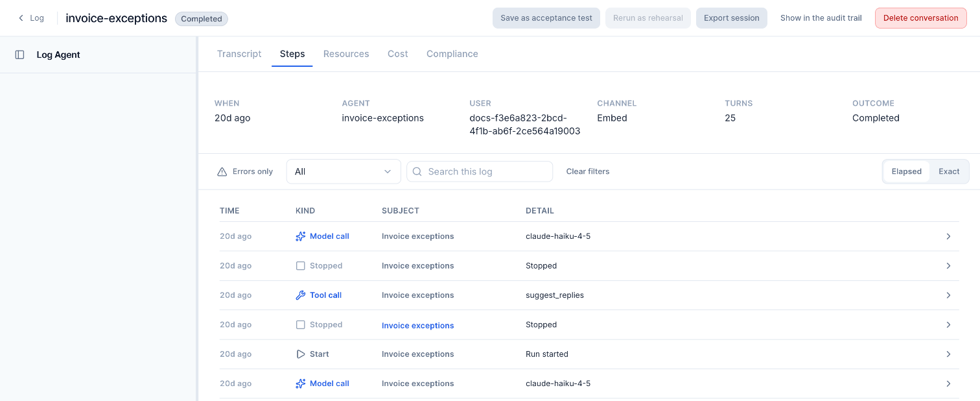Click the Embed channel value
The image size is (980, 401).
tap(612, 118)
